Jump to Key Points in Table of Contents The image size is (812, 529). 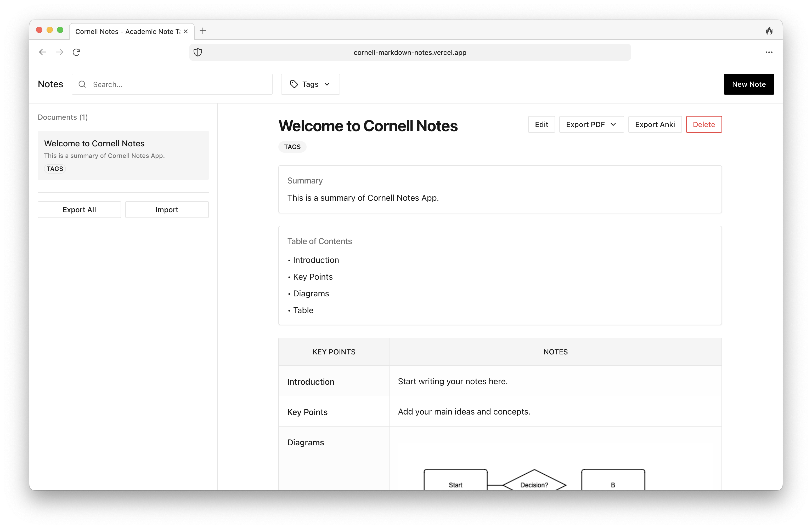[313, 277]
